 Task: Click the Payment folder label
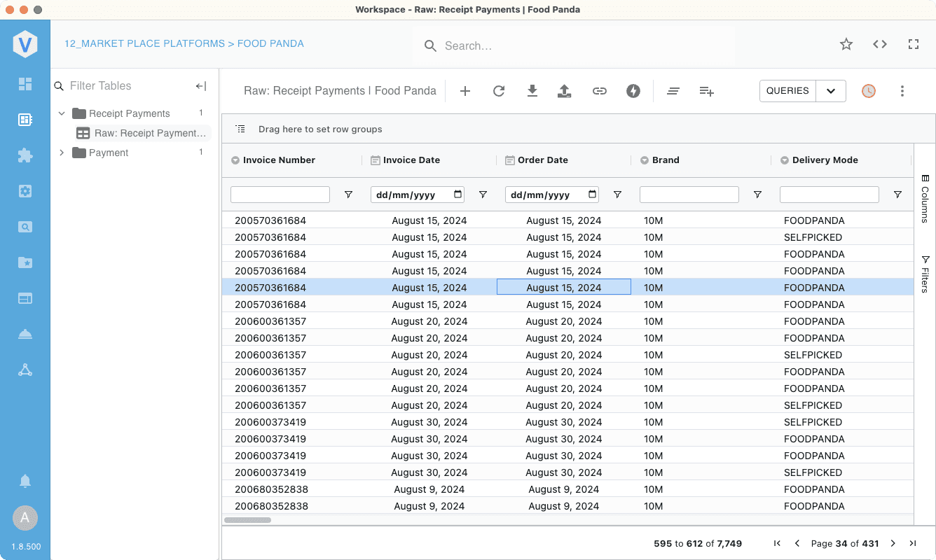coord(109,153)
